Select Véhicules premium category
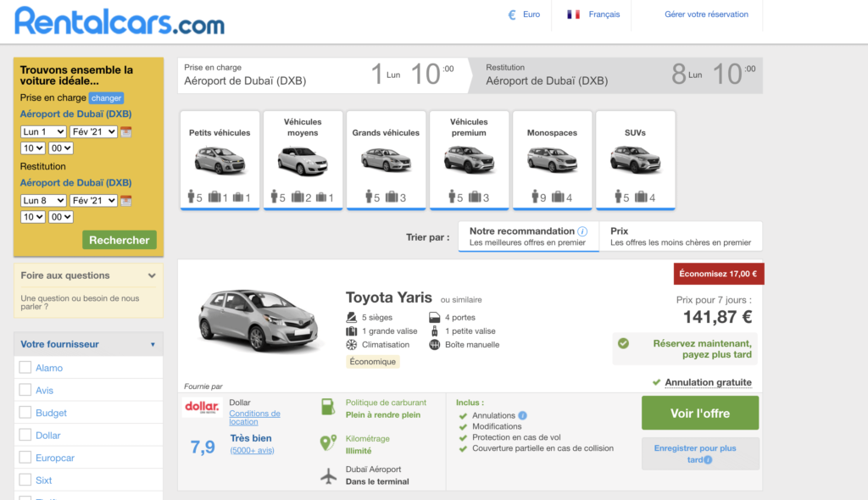Image resolution: width=868 pixels, height=500 pixels. [469, 160]
